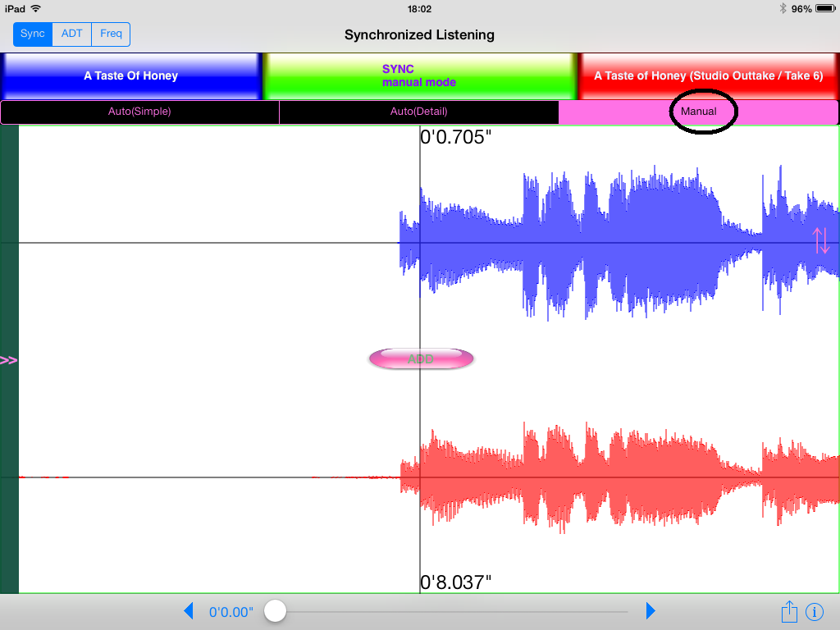Viewport: 840px width, 630px height.
Task: Tap the battery indicator icon
Action: click(x=825, y=8)
